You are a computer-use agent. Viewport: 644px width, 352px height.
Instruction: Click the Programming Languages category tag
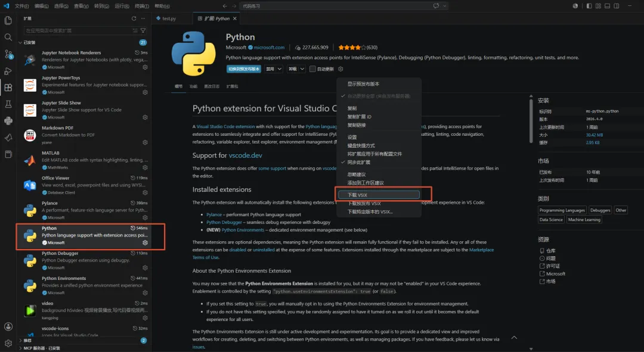[562, 210]
